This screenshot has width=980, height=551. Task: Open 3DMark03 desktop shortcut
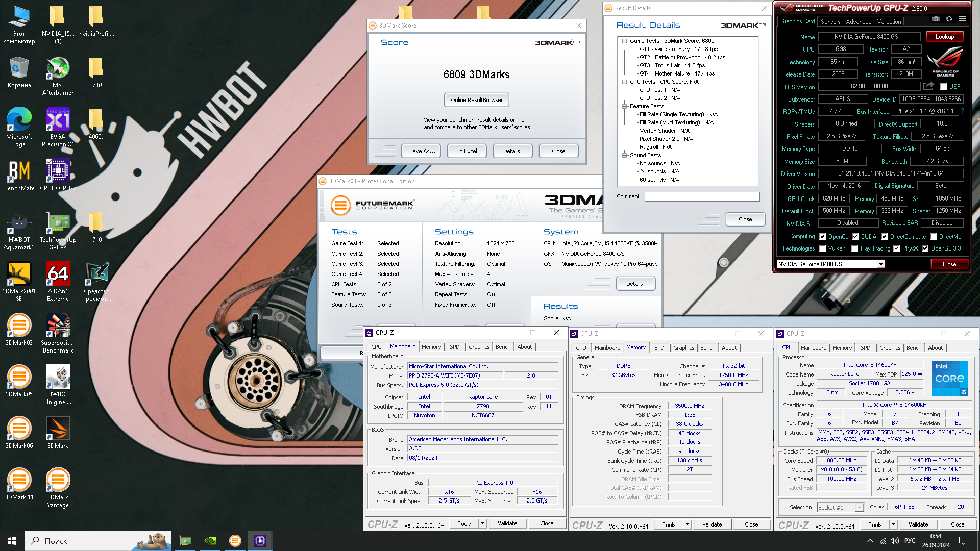(x=19, y=330)
